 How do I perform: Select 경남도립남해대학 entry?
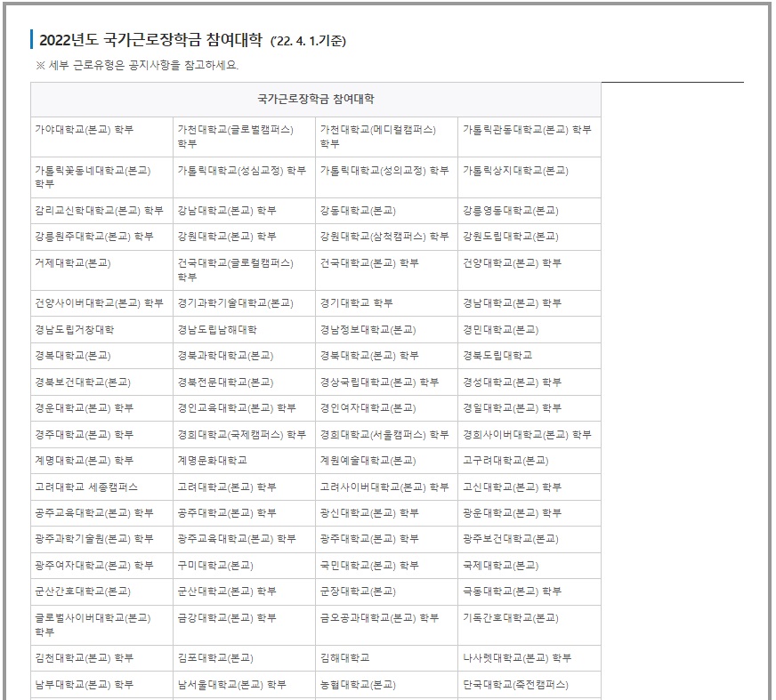[217, 329]
